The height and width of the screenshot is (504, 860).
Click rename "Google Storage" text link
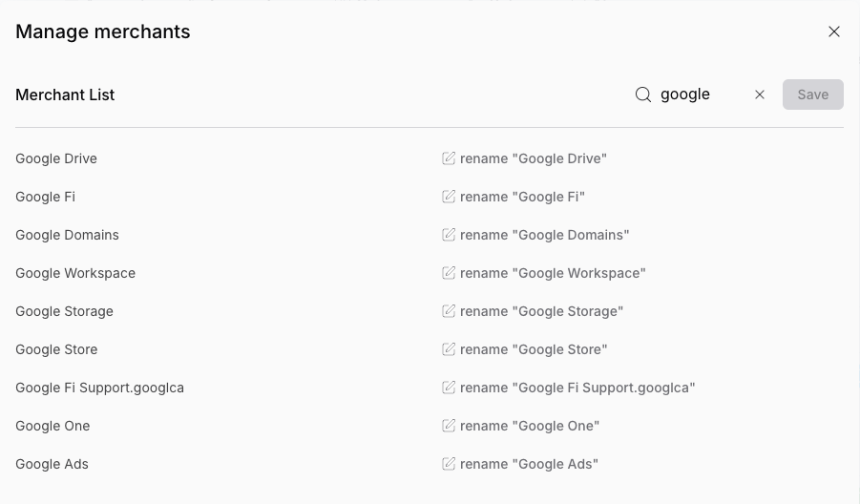[x=541, y=311]
